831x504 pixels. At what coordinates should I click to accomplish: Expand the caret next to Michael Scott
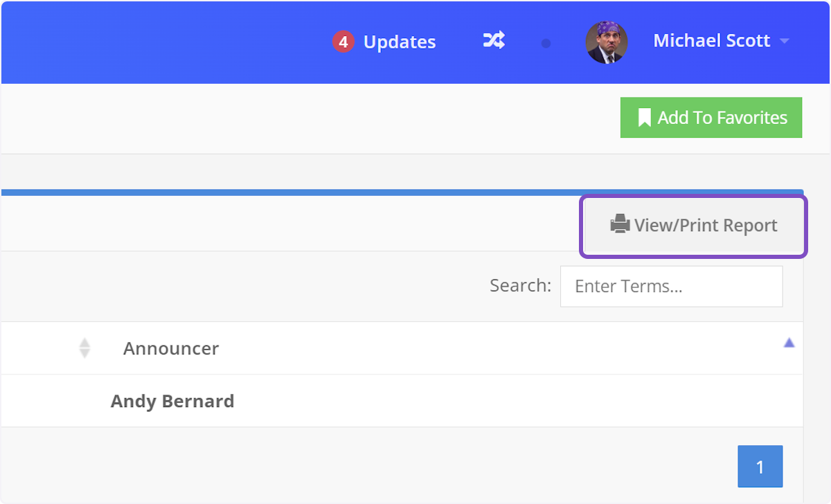[x=785, y=42]
